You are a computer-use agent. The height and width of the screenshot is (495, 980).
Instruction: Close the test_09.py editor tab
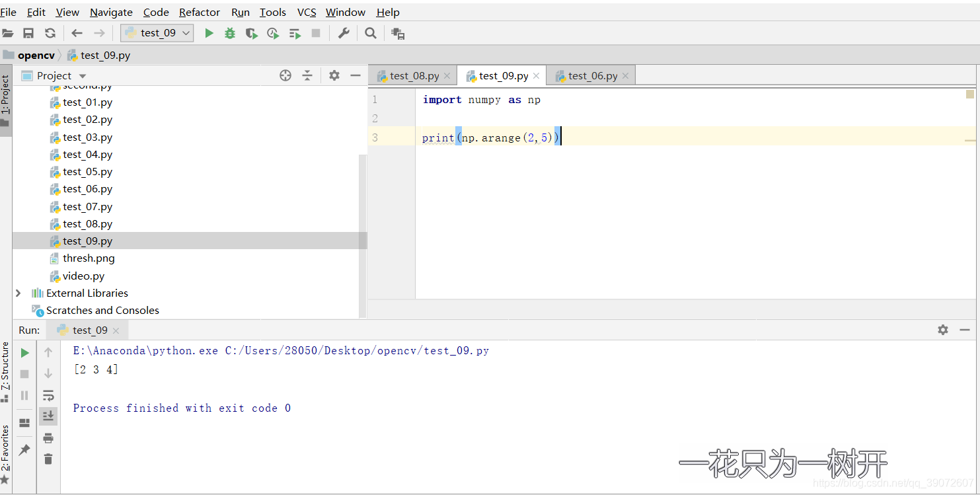pos(536,76)
